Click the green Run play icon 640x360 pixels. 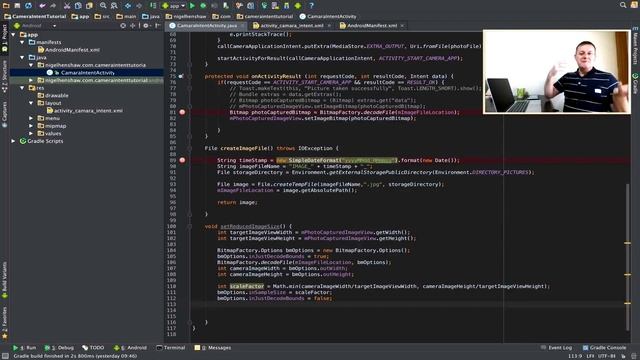point(192,6)
